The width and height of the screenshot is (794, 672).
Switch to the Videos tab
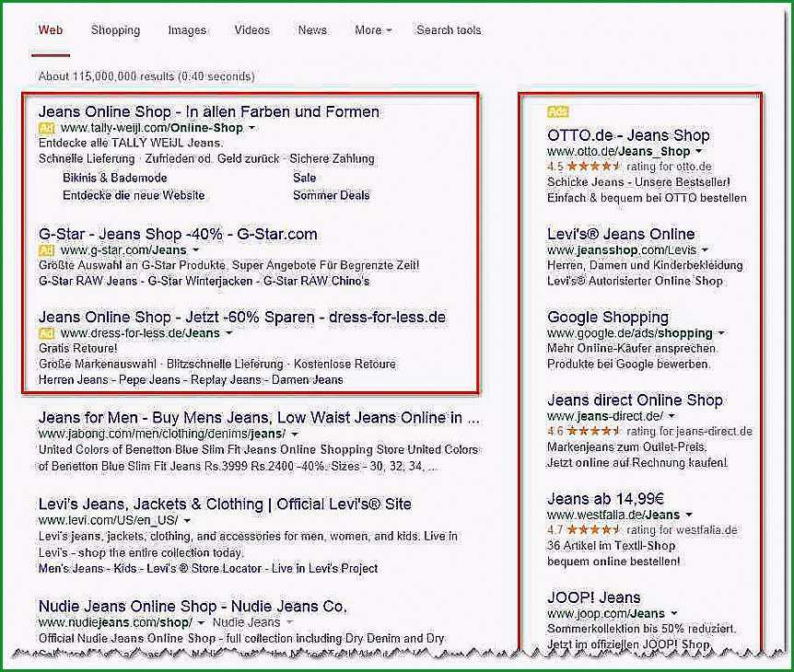(251, 30)
